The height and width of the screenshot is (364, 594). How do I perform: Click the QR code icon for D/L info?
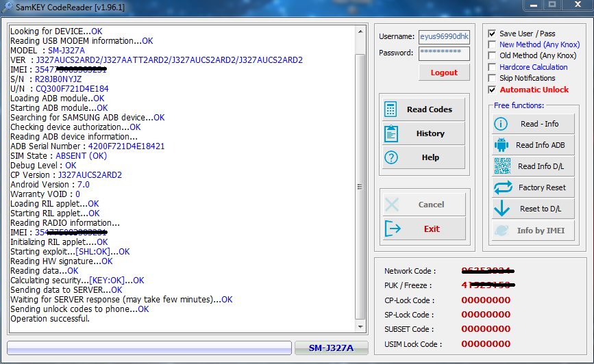502,166
